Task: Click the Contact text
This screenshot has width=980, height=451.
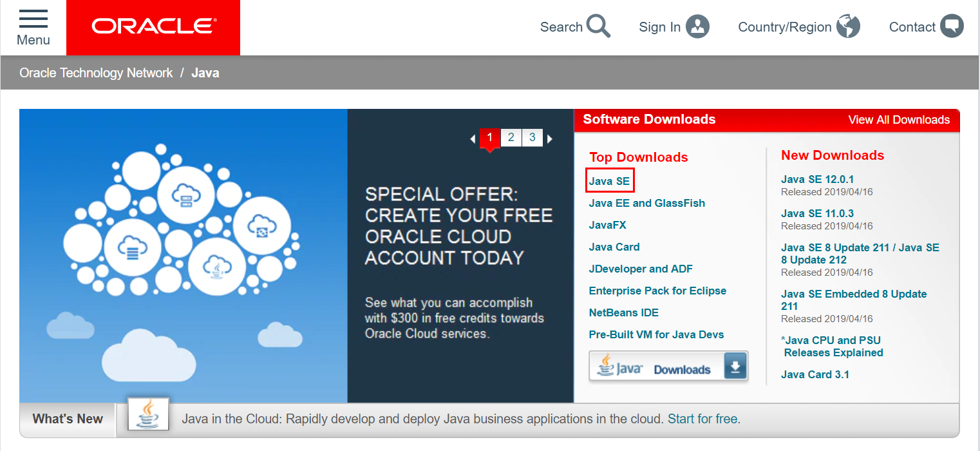Action: point(912,27)
